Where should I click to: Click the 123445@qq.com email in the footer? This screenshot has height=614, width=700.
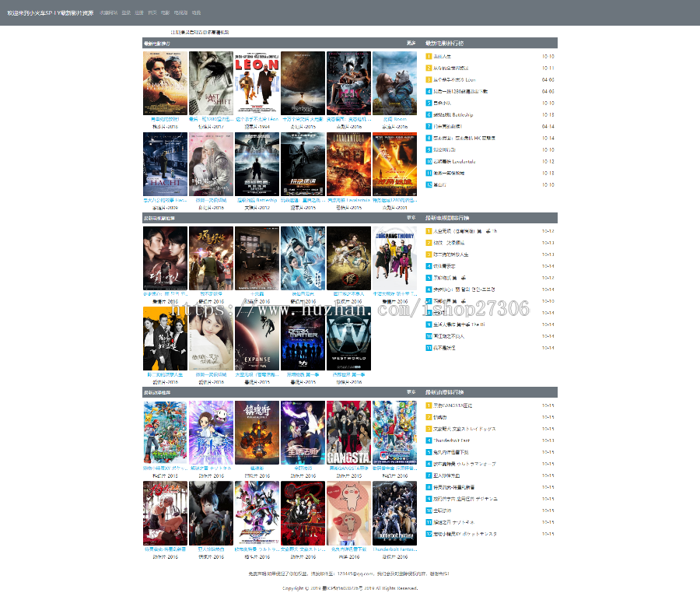[355, 574]
